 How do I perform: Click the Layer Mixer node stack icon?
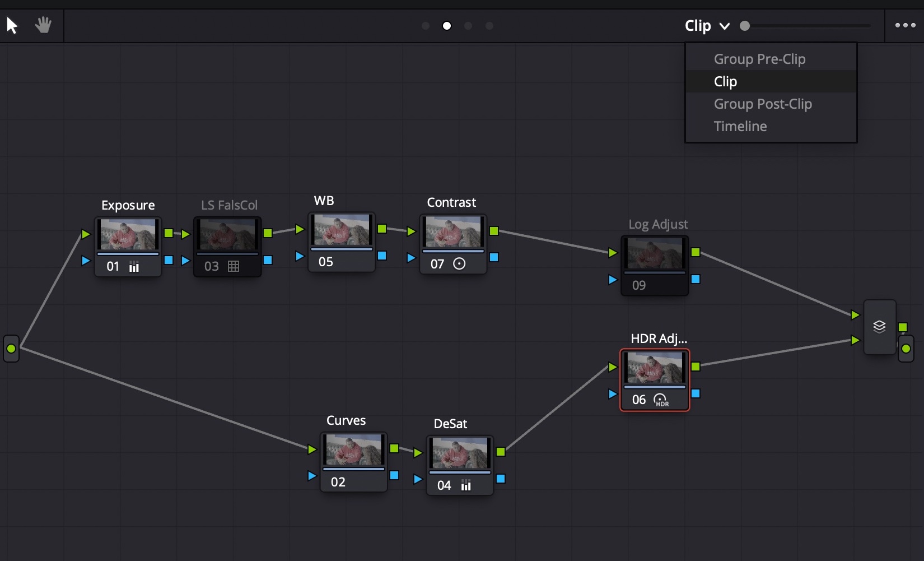coord(879,327)
